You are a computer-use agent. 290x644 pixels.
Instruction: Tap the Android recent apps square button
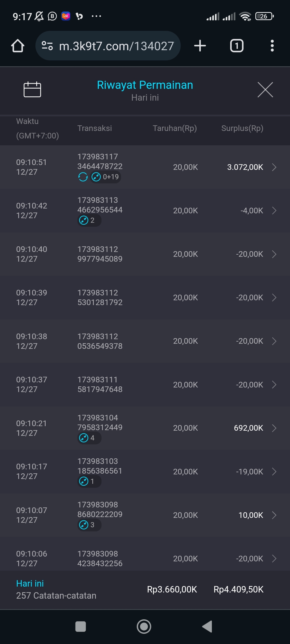pyautogui.click(x=81, y=627)
